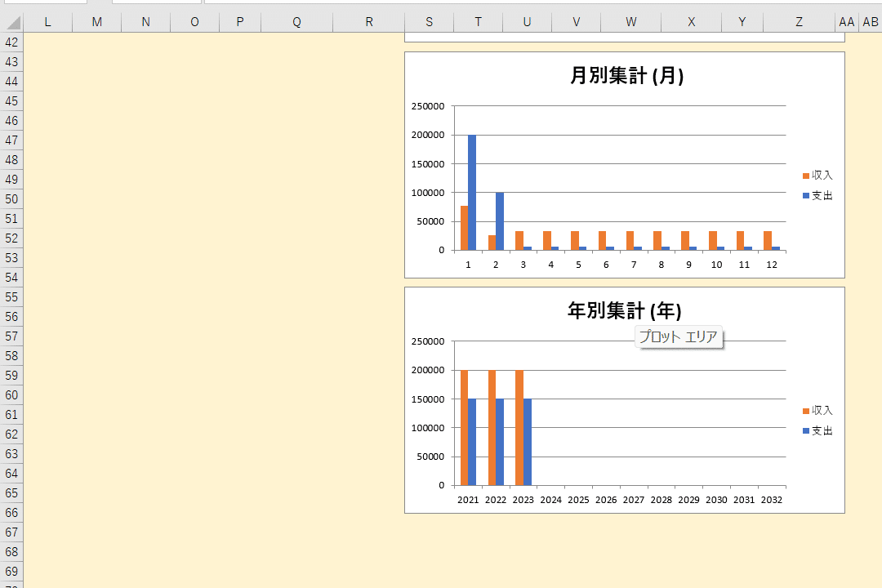Click the 2027 category label

[634, 500]
